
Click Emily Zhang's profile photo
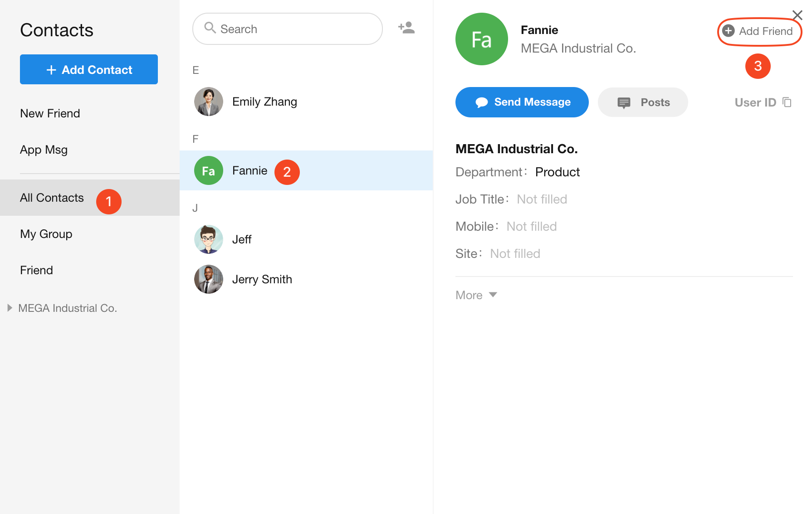[208, 102]
